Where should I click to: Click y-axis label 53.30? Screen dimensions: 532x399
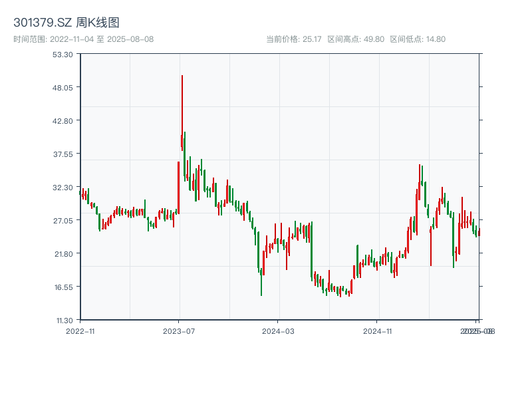[x=63, y=55]
